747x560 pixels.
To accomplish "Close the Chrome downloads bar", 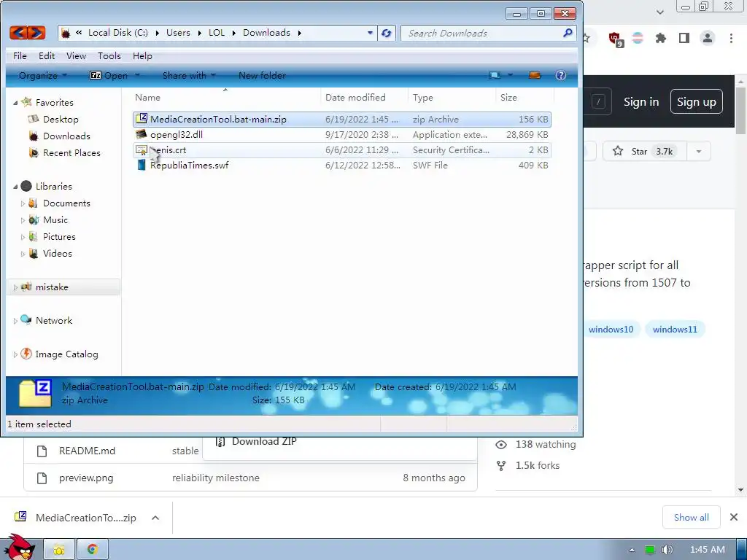I will click(x=734, y=517).
